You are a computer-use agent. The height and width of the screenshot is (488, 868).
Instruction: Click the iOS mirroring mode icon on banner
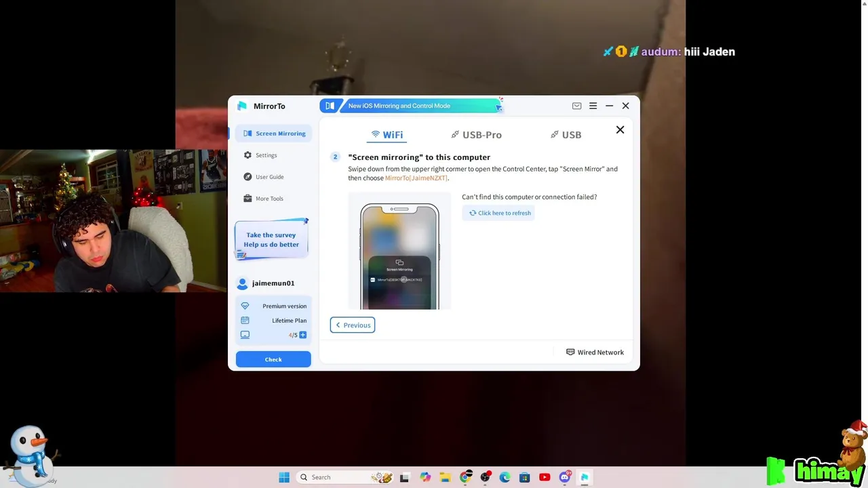click(x=330, y=106)
